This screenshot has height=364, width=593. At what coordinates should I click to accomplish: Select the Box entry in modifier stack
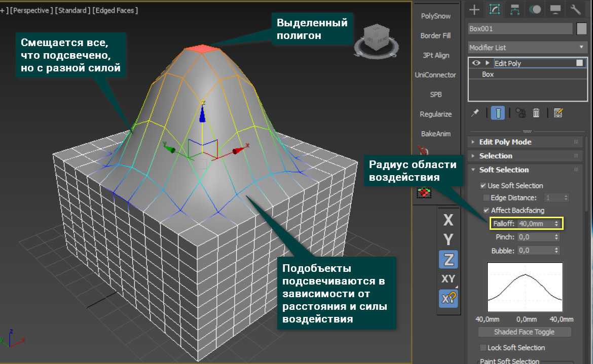[x=488, y=74]
